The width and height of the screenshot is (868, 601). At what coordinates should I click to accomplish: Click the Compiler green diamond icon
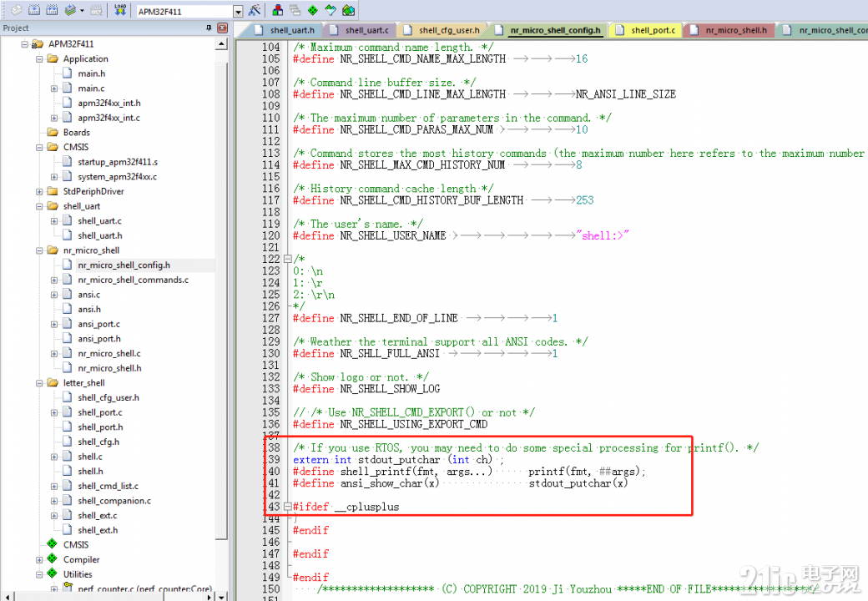point(52,559)
